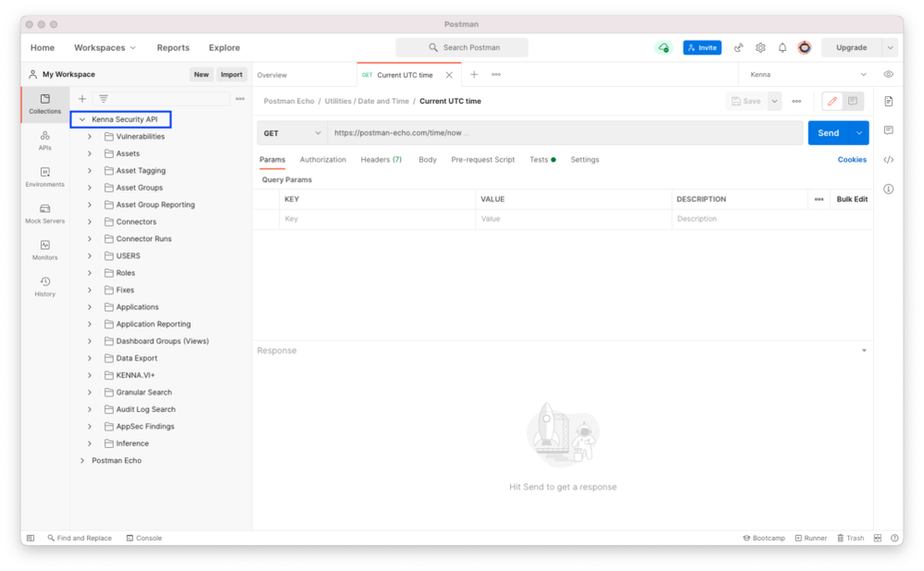Click the Bulk Edit link
Viewport: 924px width, 571px height.
tap(852, 199)
